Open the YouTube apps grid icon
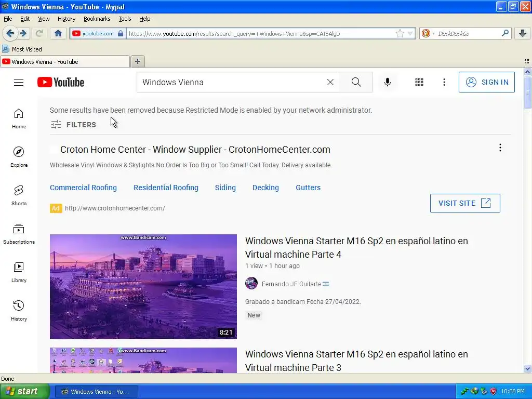 [419, 82]
